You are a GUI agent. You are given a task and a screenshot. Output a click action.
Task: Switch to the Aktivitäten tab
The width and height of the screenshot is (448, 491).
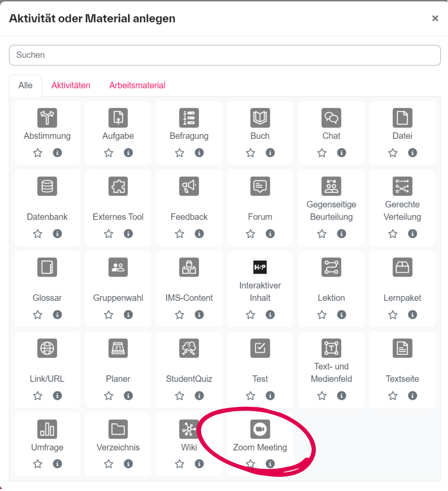71,85
